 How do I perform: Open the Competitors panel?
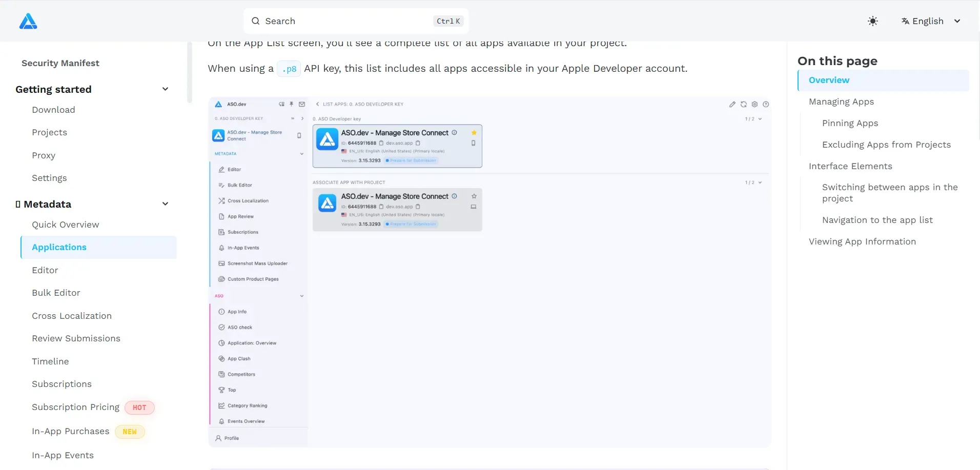pyautogui.click(x=241, y=374)
